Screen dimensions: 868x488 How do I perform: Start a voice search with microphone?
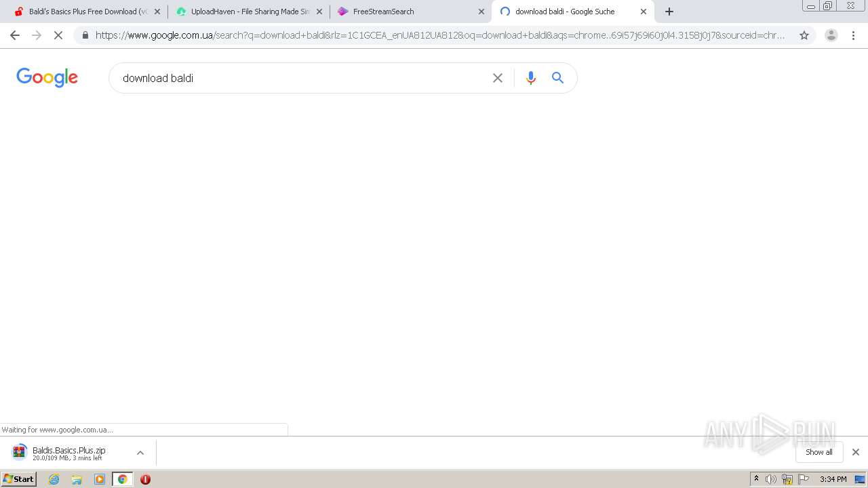tap(531, 78)
